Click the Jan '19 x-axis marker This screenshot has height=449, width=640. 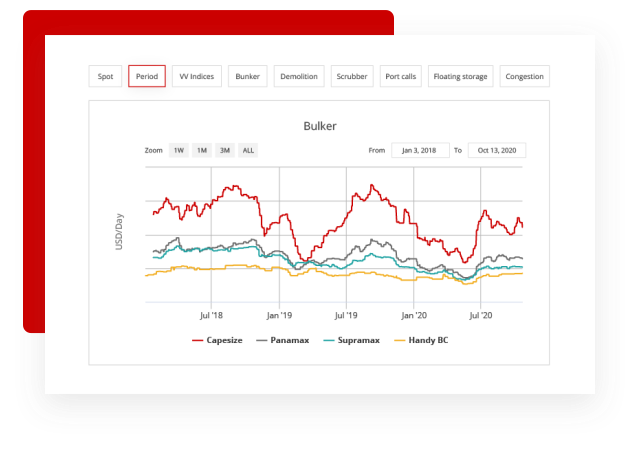coord(278,314)
